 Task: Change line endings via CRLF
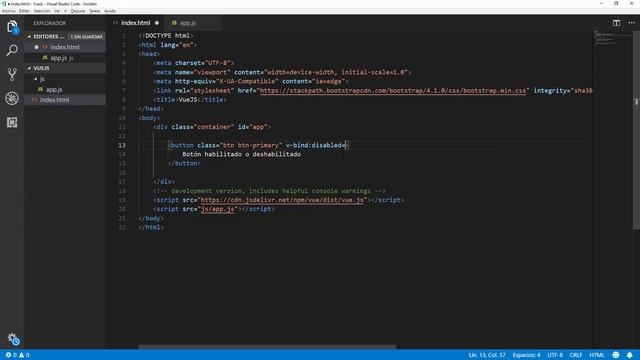coord(576,355)
